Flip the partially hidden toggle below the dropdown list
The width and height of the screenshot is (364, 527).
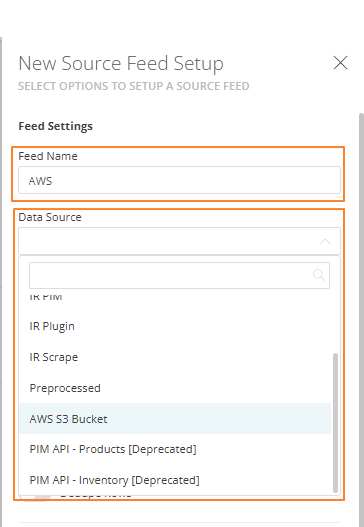pyautogui.click(x=35, y=497)
